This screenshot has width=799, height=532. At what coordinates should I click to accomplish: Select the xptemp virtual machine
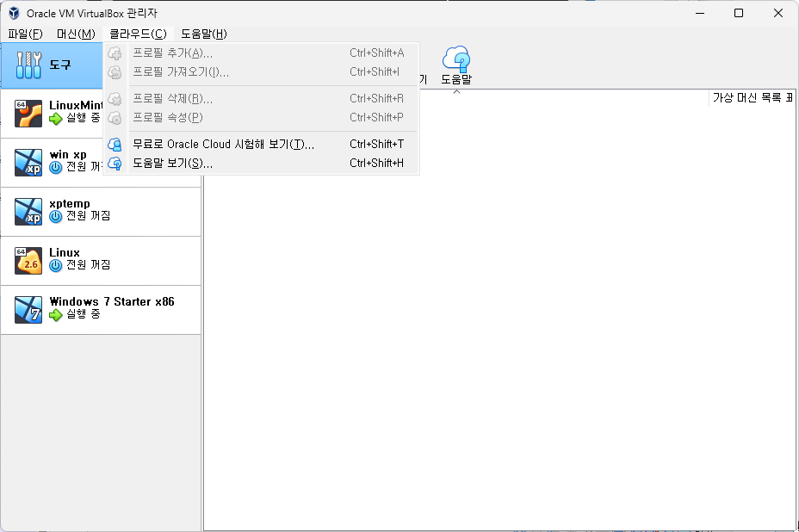[101, 212]
